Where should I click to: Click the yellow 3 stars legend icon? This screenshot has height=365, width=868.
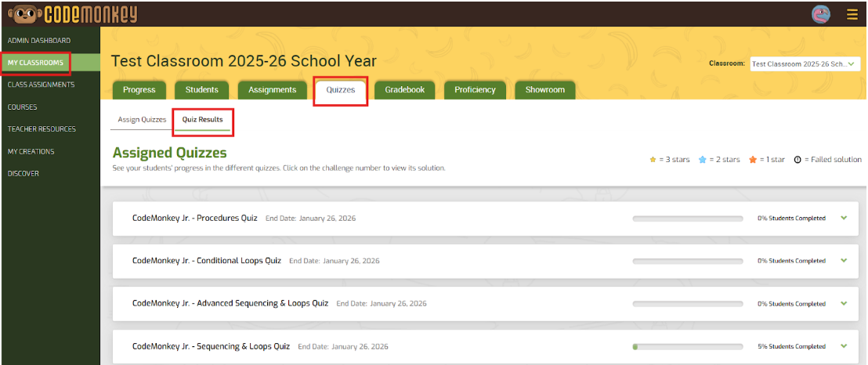pos(653,160)
